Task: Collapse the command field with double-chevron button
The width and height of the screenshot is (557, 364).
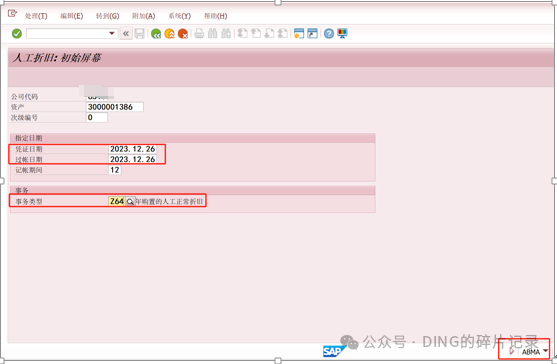Action: [x=126, y=33]
